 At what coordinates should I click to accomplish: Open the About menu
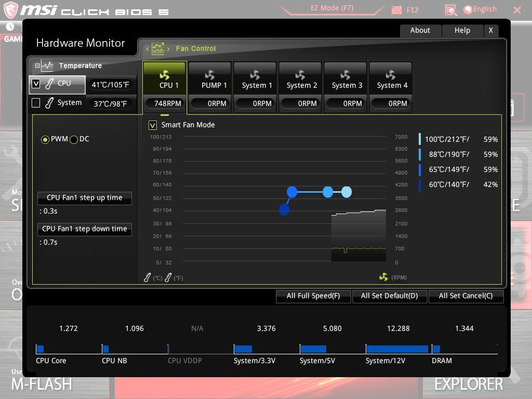point(420,31)
